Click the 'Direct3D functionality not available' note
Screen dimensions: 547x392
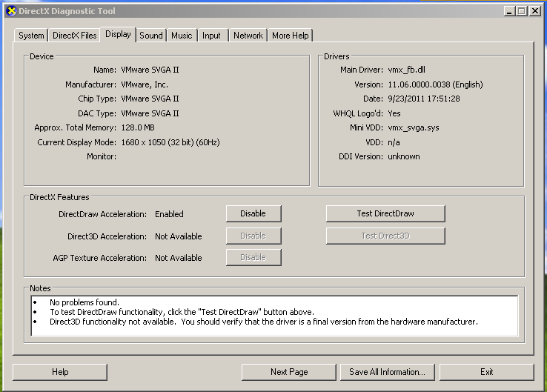coord(264,322)
